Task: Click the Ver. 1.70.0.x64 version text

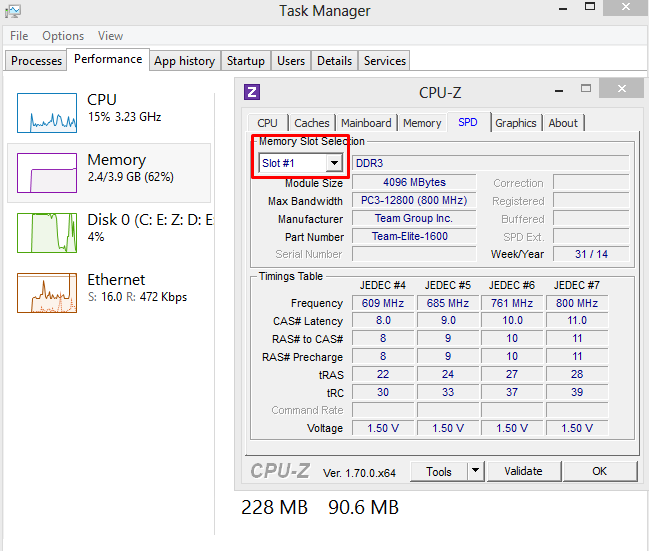Action: 359,473
